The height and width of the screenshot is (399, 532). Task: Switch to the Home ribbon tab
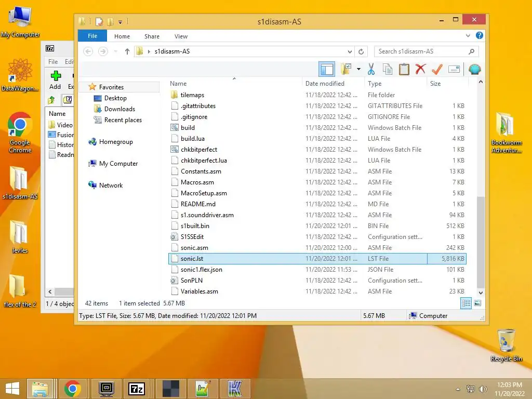122,36
